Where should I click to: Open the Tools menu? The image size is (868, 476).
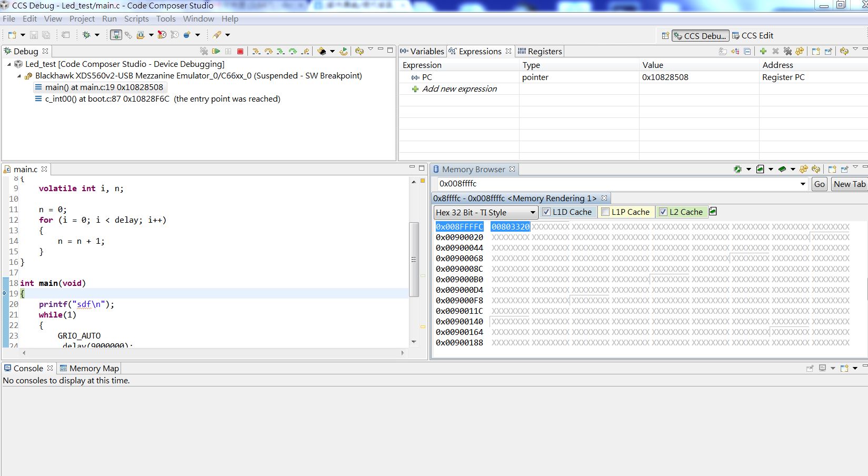pyautogui.click(x=166, y=18)
